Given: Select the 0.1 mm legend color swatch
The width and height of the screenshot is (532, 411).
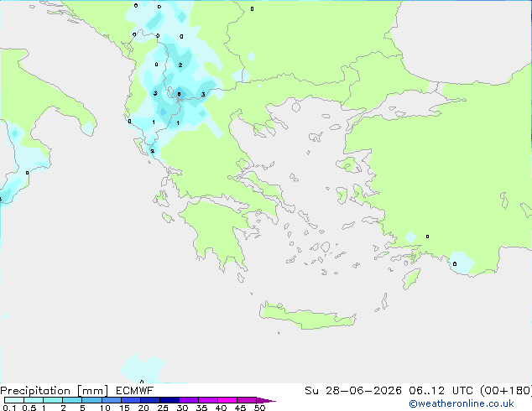Looking at the screenshot, I should click(14, 400).
